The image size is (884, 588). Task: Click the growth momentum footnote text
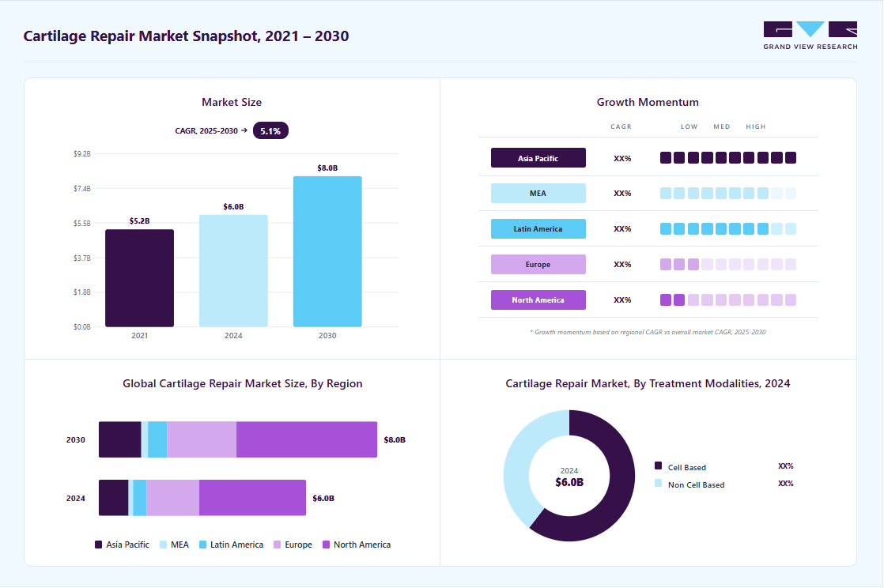tap(648, 332)
